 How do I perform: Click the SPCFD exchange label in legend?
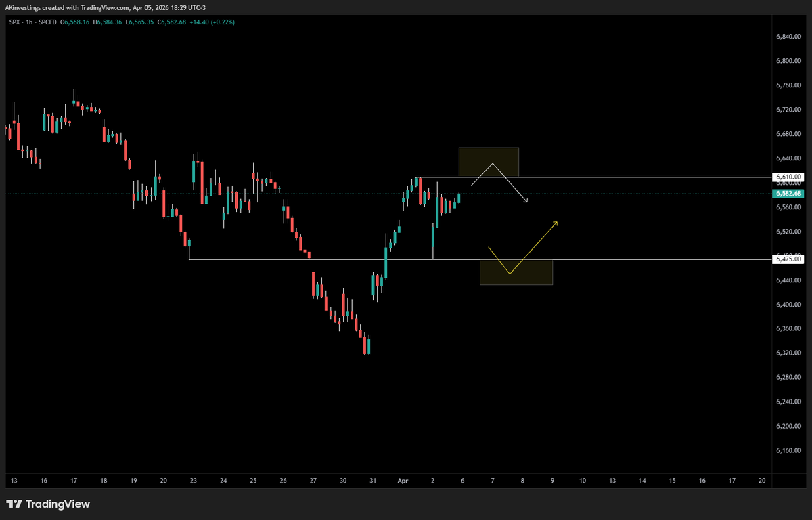(x=48, y=22)
